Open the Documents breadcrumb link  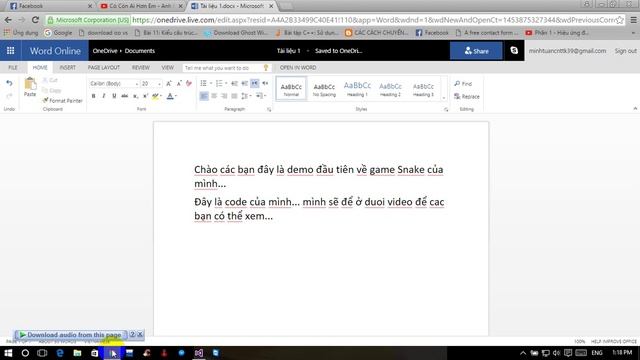(x=140, y=51)
